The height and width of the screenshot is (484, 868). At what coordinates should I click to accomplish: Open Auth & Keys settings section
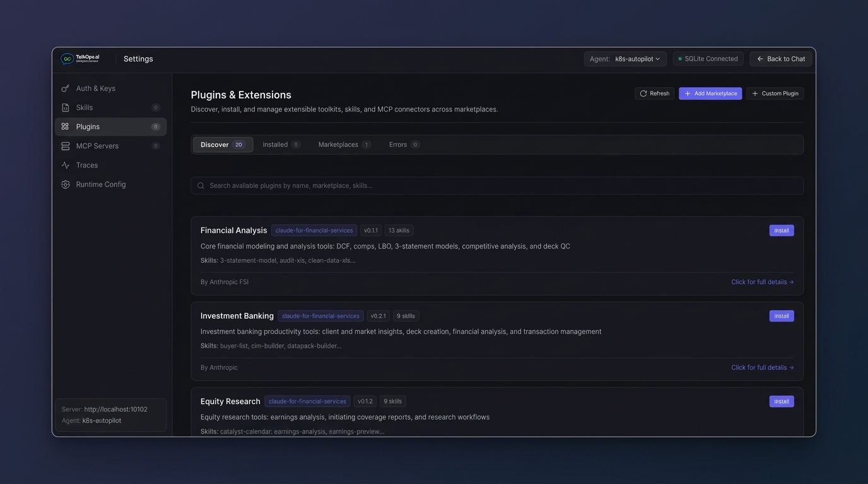[110, 88]
